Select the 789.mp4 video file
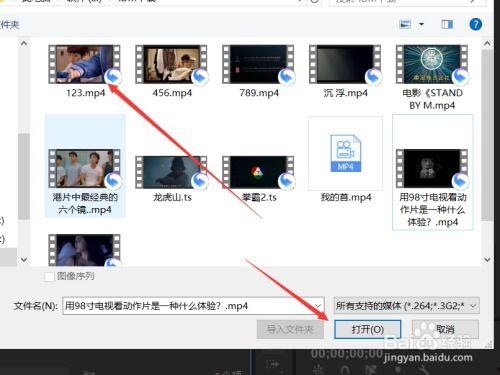 pos(259,71)
